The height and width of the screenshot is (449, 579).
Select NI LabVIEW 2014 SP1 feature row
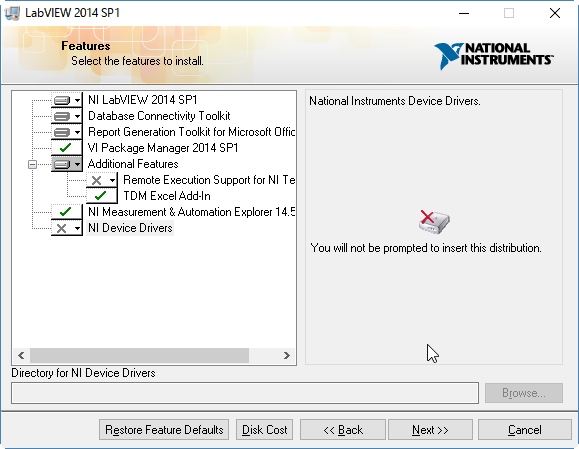[x=143, y=100]
